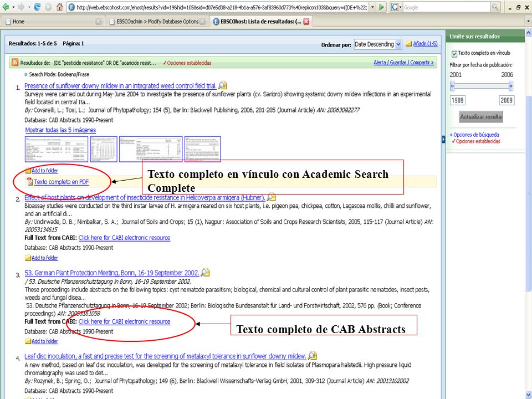Open the back button history dropdown arrow
The image size is (532, 399).
click(13, 7)
